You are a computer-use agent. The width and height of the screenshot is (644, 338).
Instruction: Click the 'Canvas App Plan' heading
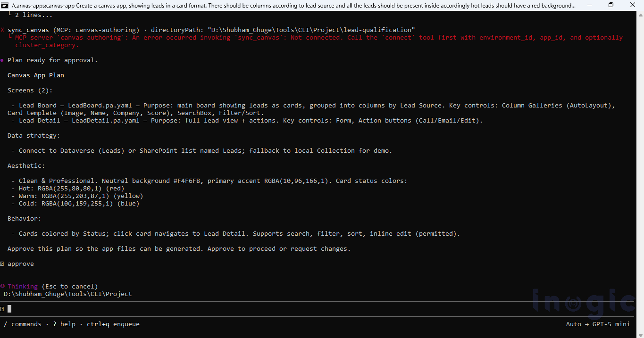pos(36,75)
